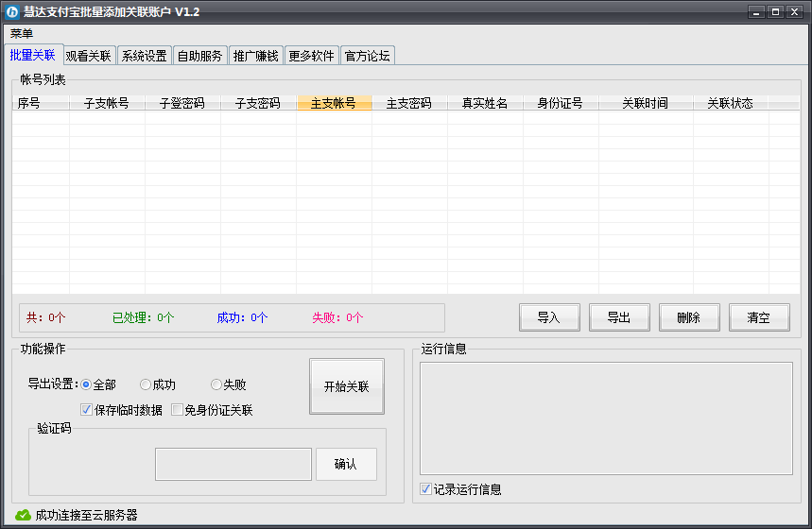Click the 成功: 0个 counter text
This screenshot has width=812, height=529.
click(242, 317)
